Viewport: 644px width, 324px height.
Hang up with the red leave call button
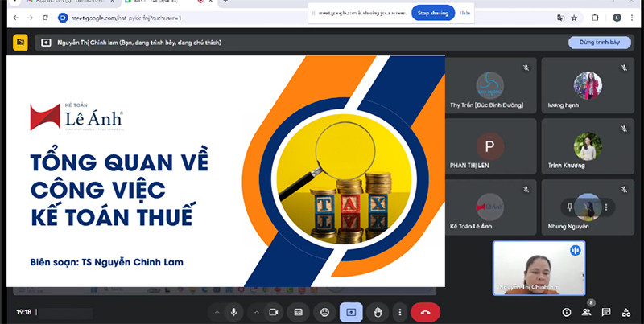tap(425, 312)
